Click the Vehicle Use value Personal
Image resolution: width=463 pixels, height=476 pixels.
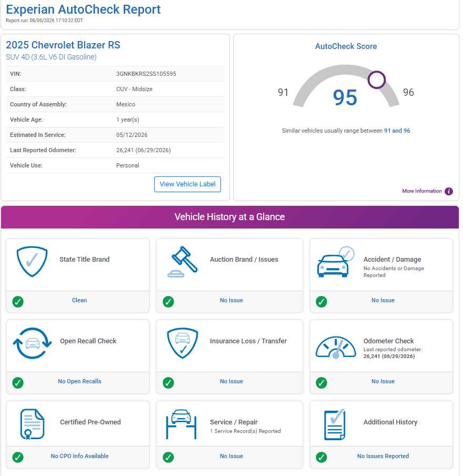point(127,165)
